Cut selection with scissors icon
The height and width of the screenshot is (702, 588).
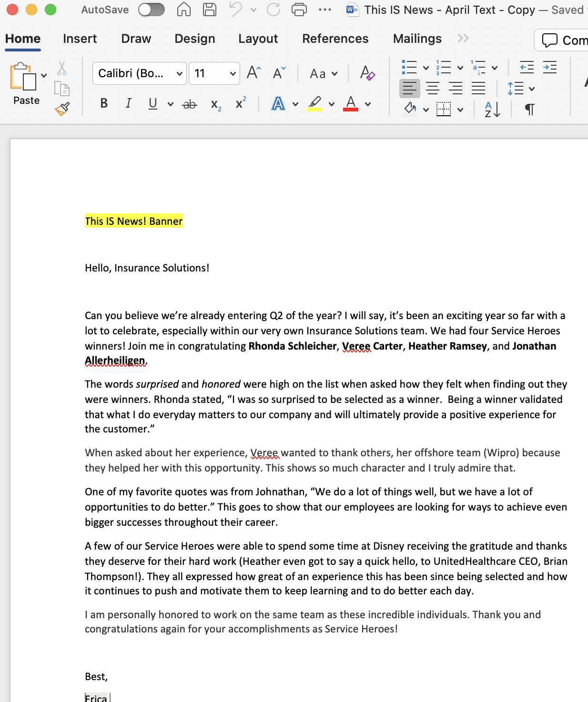click(62, 68)
